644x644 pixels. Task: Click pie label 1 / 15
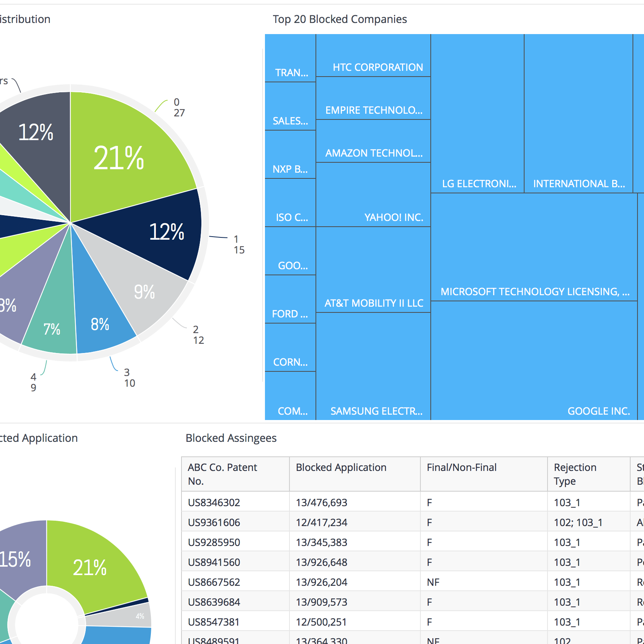[x=239, y=245]
